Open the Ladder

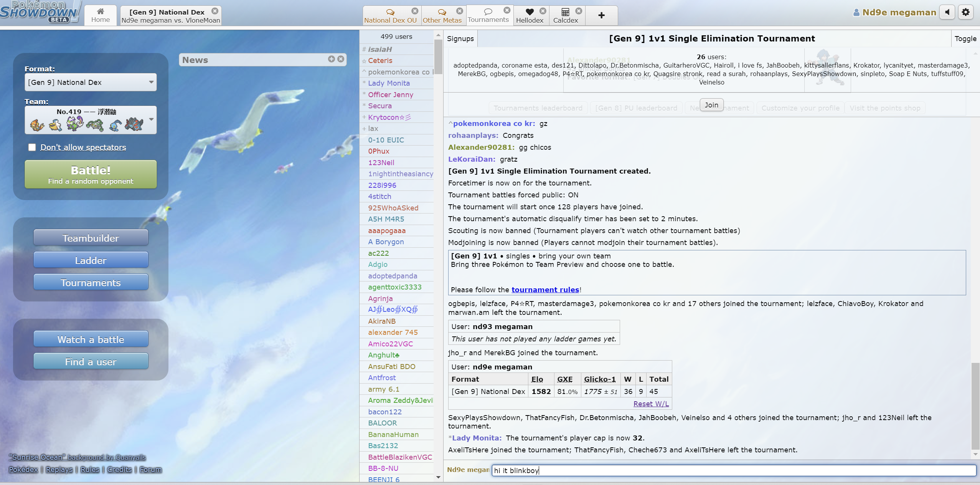click(91, 260)
